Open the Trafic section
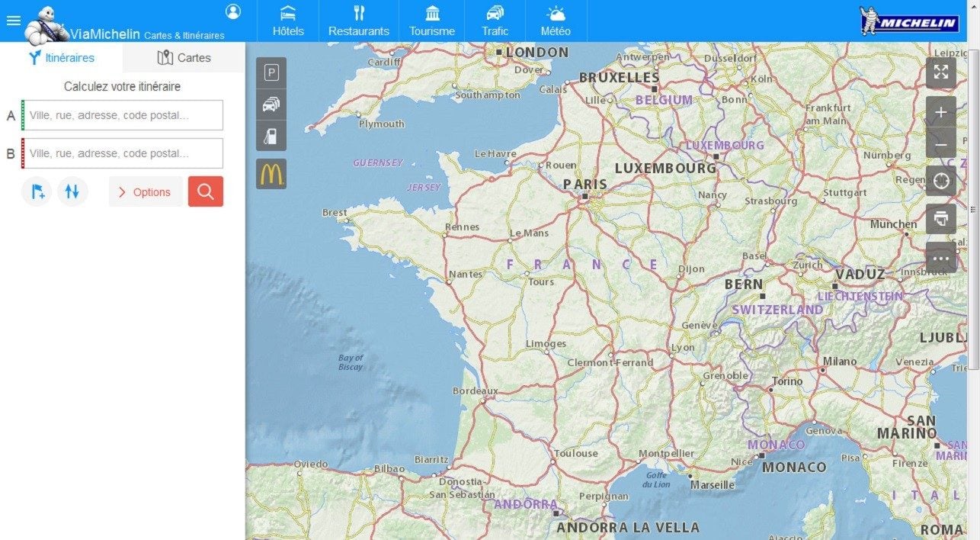The height and width of the screenshot is (540, 980). (x=495, y=21)
